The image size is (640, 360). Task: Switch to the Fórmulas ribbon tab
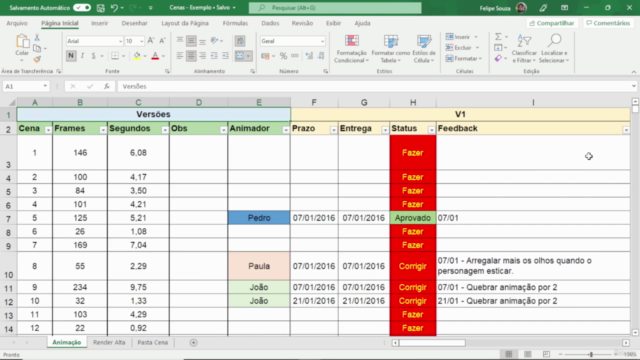(235, 23)
